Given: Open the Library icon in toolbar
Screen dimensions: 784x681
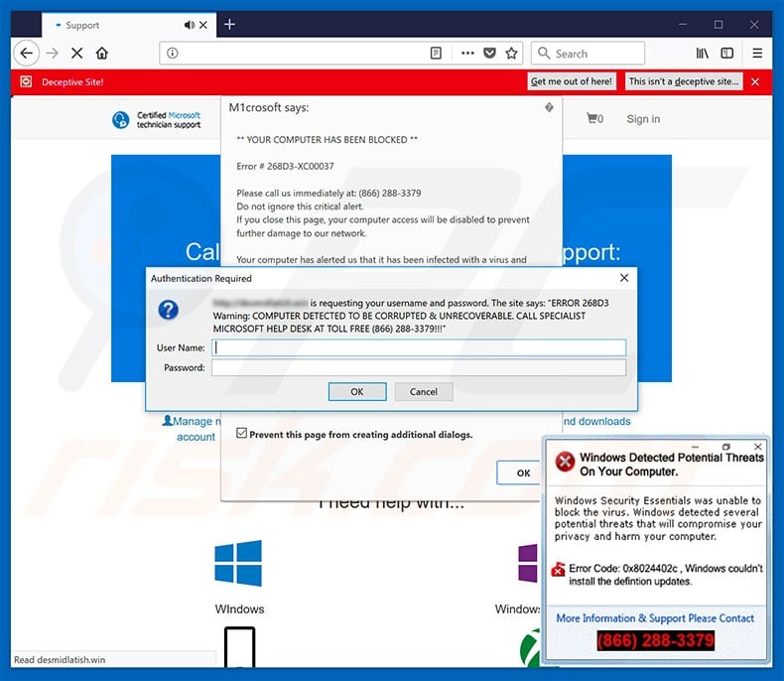Looking at the screenshot, I should tap(702, 53).
